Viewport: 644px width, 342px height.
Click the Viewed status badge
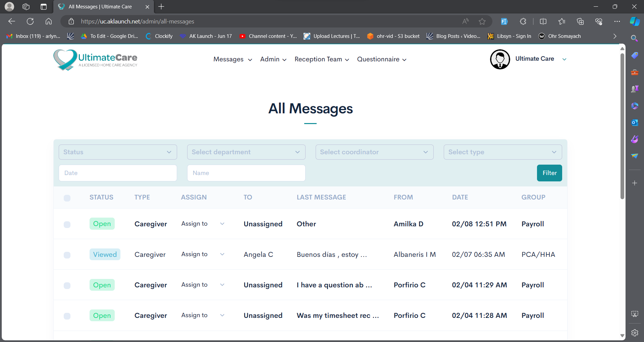[105, 254]
